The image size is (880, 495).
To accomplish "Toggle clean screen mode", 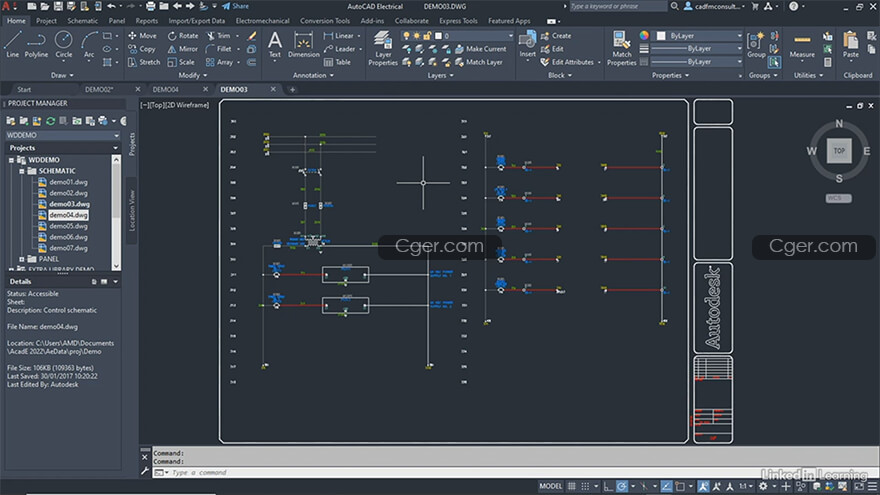I will point(859,486).
